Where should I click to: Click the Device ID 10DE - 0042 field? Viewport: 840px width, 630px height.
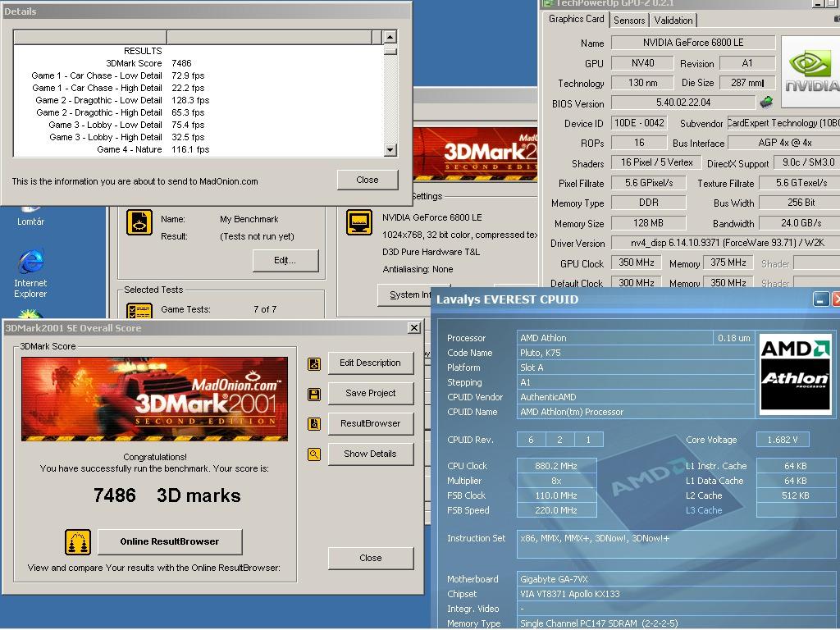(x=638, y=123)
